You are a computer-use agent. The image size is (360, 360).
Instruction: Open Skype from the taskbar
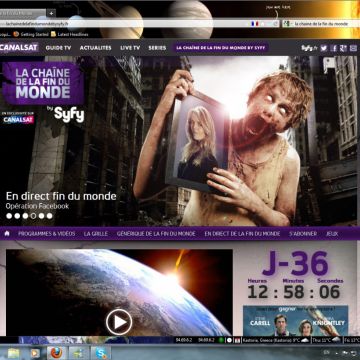coord(100,353)
